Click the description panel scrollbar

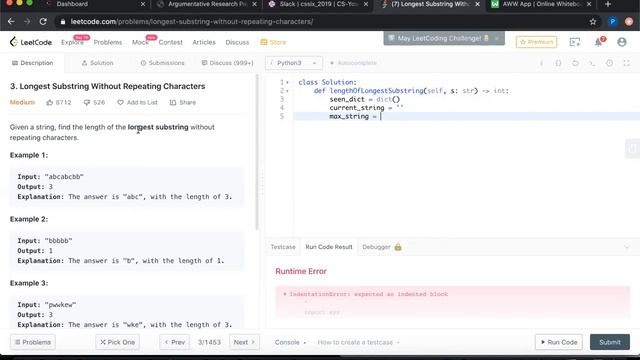[x=257, y=152]
